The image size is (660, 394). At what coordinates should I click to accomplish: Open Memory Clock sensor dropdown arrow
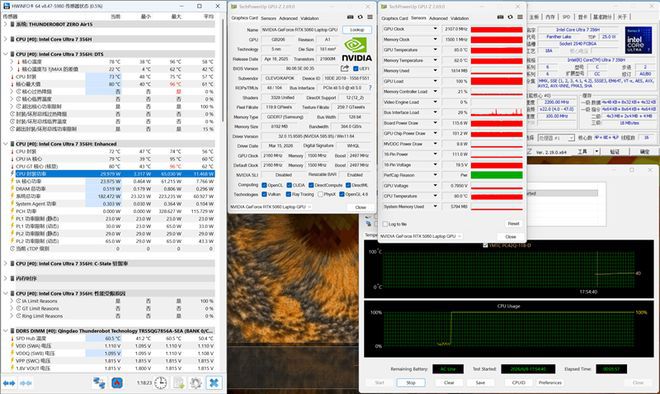tap(435, 39)
